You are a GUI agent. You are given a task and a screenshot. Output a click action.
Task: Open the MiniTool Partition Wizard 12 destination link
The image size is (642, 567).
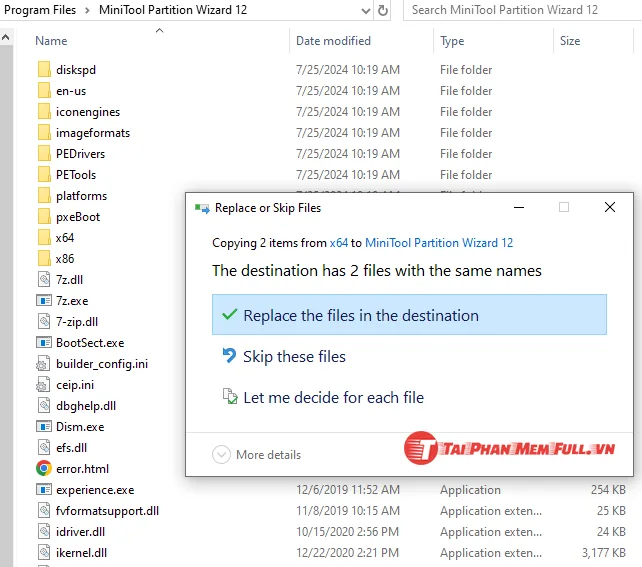point(439,243)
